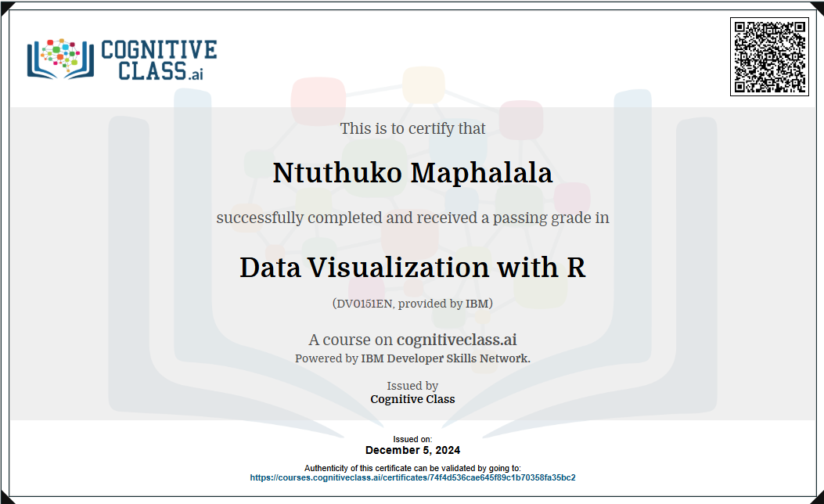
Task: Click the text 'This is to certify that'
Action: 412,128
